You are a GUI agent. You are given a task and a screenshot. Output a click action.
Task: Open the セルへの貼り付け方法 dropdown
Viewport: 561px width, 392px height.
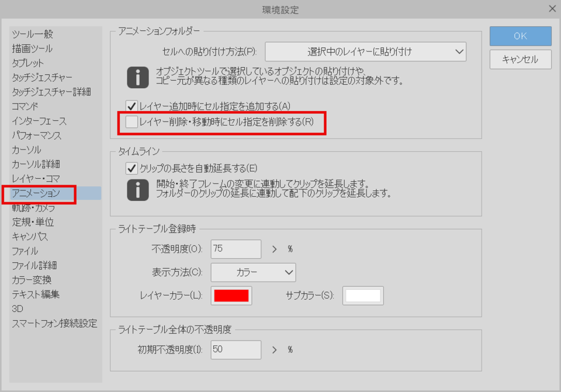coord(366,51)
